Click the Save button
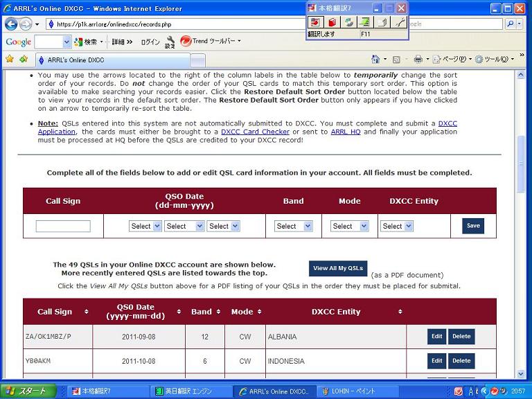This screenshot has width=532, height=399. [473, 226]
